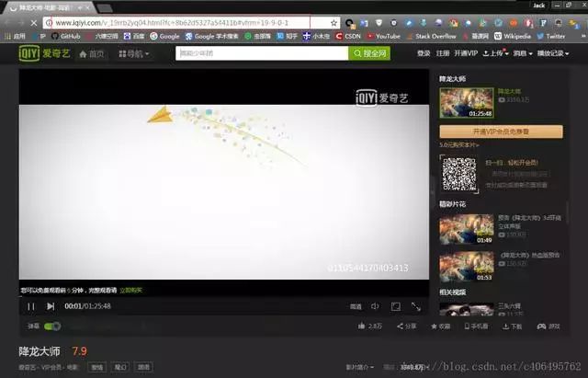Expand the 播放记录 watch history dropdown
588x378 pixels.
(x=553, y=53)
